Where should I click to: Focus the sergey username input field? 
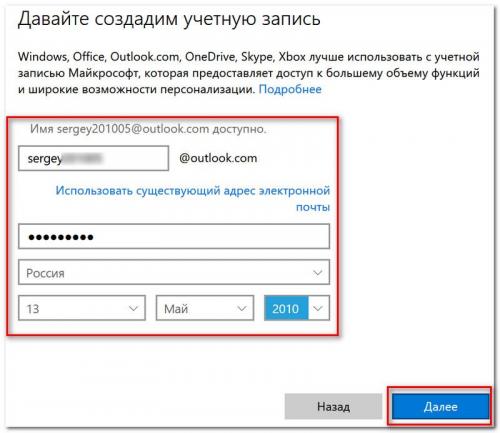coord(93,158)
